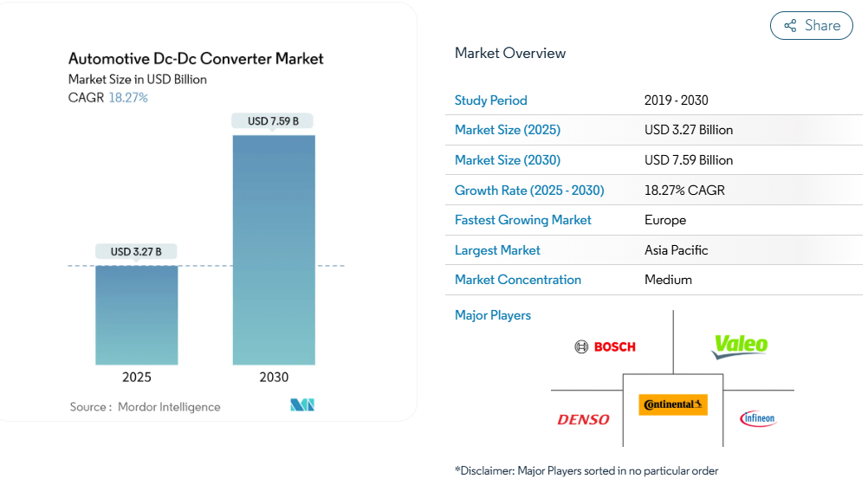Click the Bosch logo
Screen dimensions: 868x485
tap(606, 346)
